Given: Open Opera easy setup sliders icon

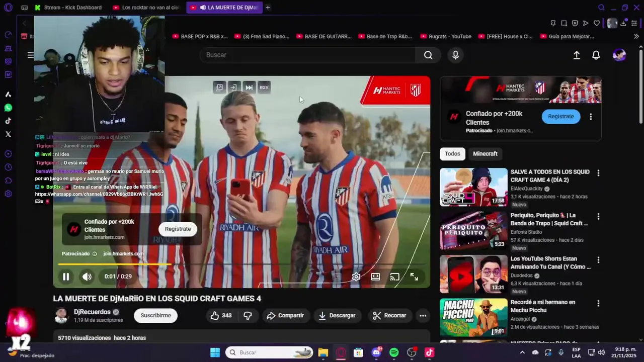Looking at the screenshot, I should [x=634, y=23].
